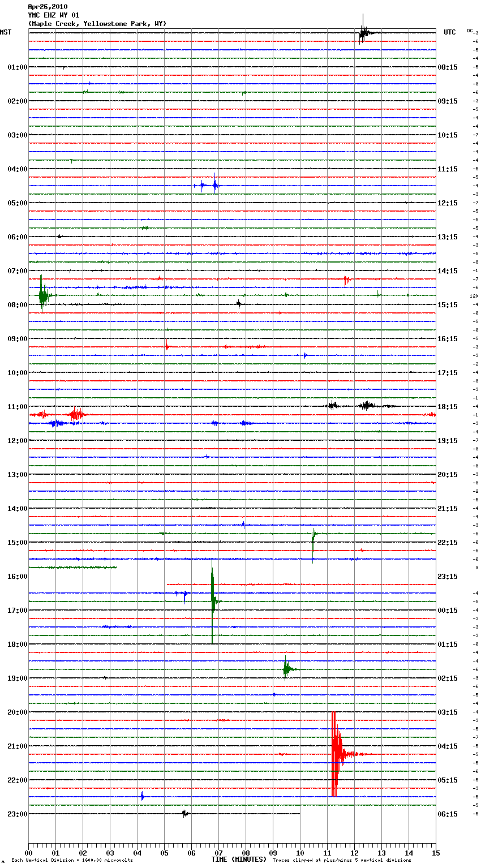Screen dimensions: 481x868
Task: Select the 21:00 MST hour label
Action: tap(17, 746)
